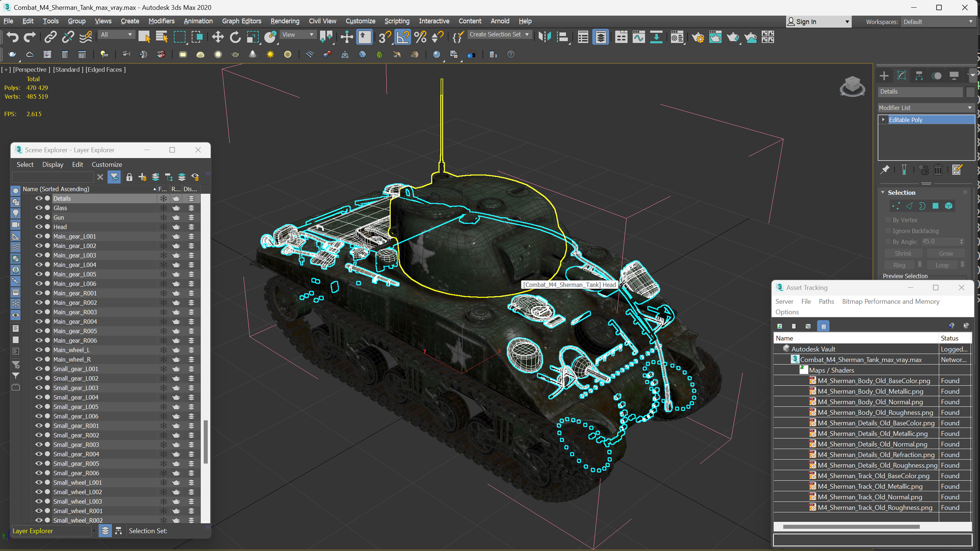
Task: Toggle the Angle Snap icon
Action: (x=403, y=37)
